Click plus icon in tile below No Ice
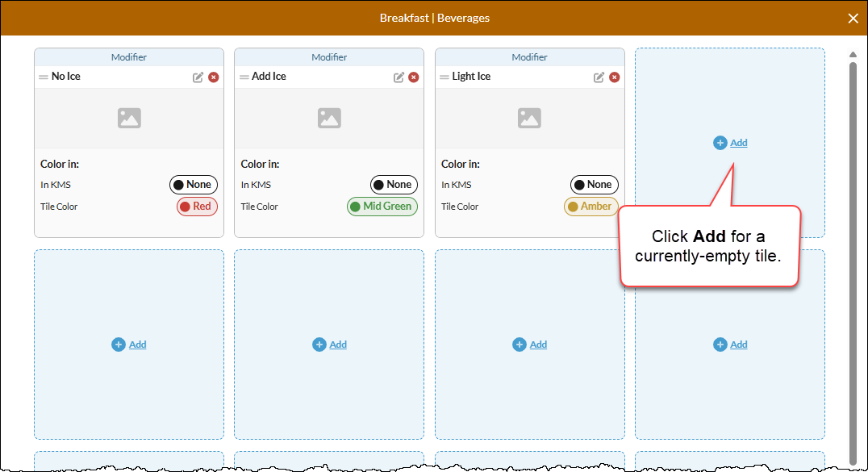The width and height of the screenshot is (868, 472). click(119, 345)
